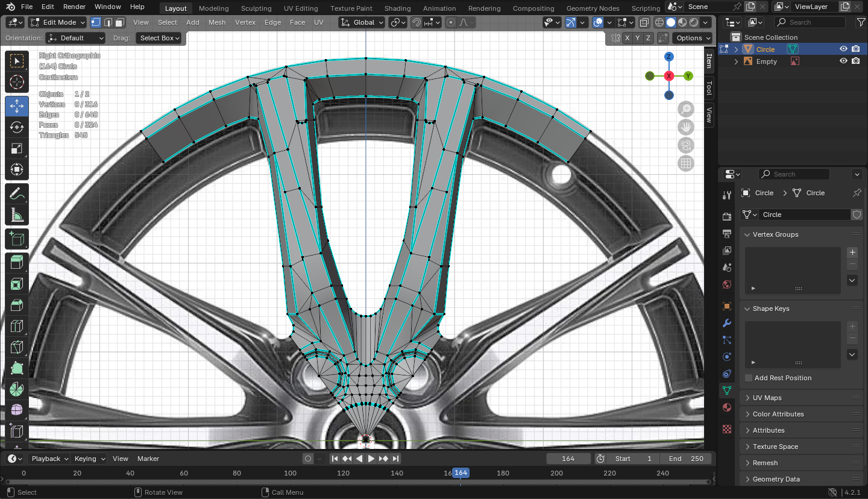Viewport: 868px width, 499px height.
Task: Toggle camera view with the camera gizmo
Action: [x=686, y=145]
